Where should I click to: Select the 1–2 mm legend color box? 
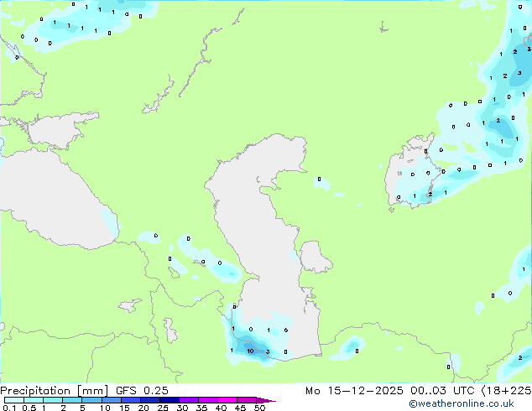pyautogui.click(x=53, y=400)
